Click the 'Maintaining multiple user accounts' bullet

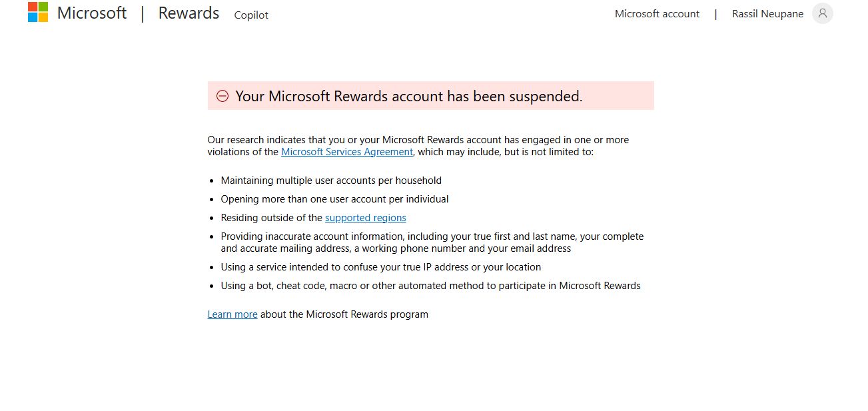pos(331,181)
